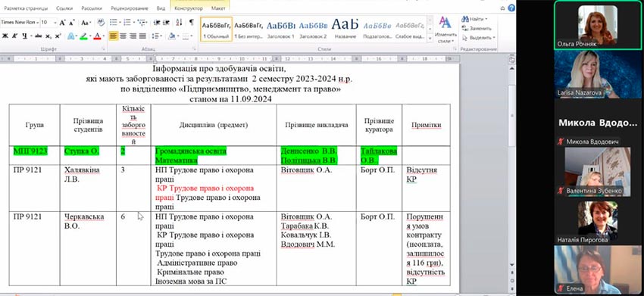Toggle paragraph marks display (¶)
The width and height of the screenshot is (644, 296).
pos(192,23)
